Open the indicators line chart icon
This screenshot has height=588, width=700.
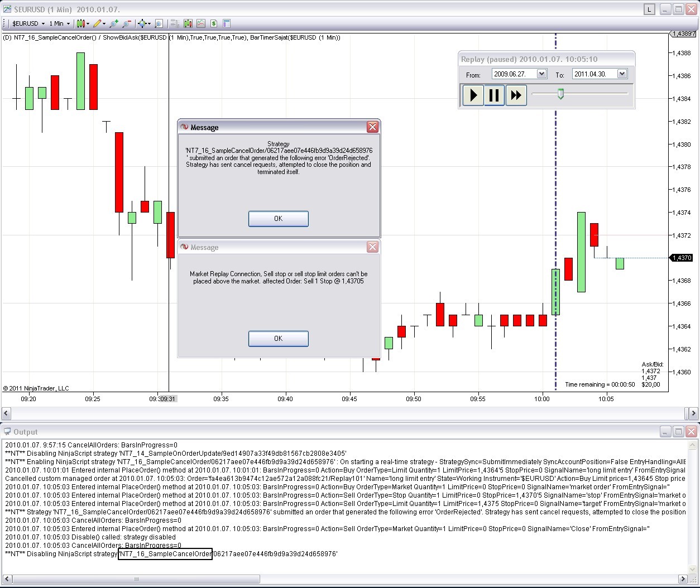pyautogui.click(x=200, y=23)
